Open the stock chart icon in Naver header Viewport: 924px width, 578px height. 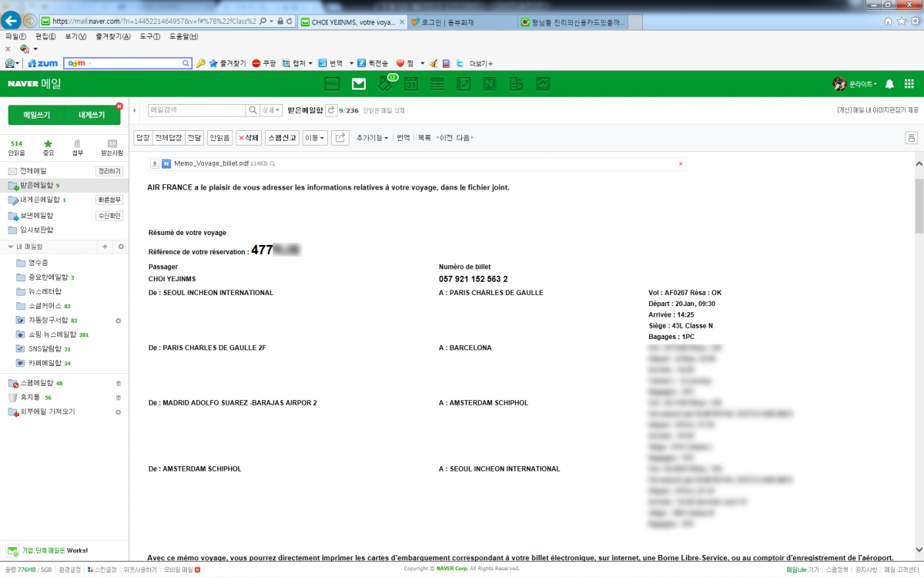[543, 84]
